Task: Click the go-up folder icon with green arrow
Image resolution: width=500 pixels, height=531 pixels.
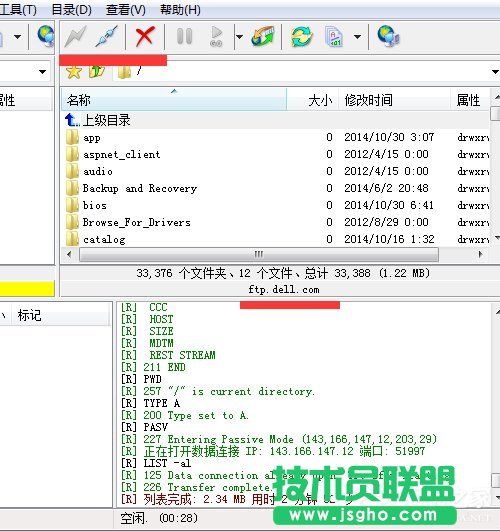Action: pyautogui.click(x=97, y=71)
